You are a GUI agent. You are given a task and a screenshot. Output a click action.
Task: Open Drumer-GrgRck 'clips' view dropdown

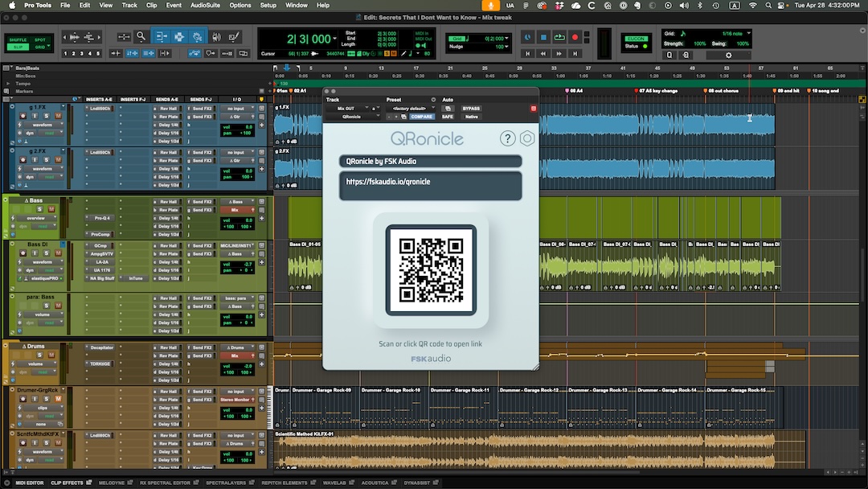[43, 408]
